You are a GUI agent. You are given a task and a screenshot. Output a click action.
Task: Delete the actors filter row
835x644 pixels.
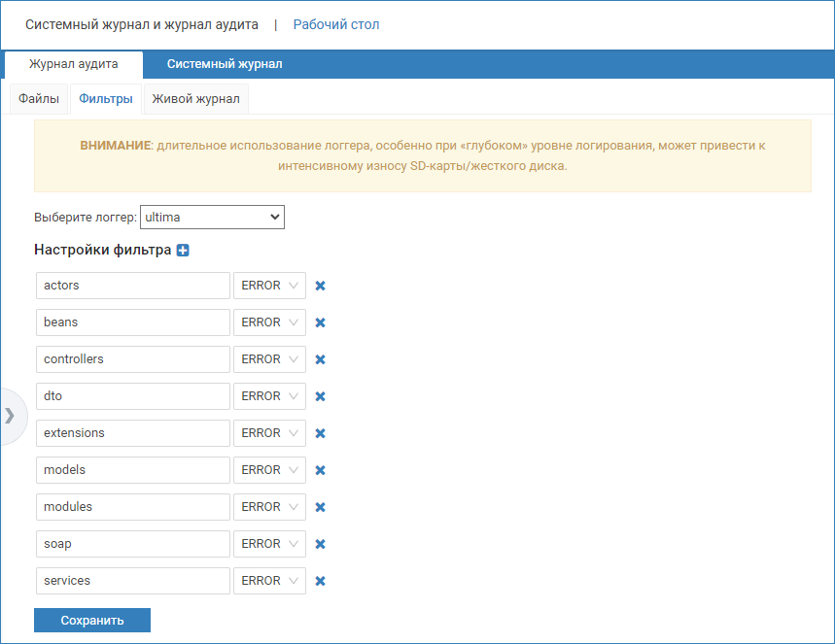tap(320, 286)
